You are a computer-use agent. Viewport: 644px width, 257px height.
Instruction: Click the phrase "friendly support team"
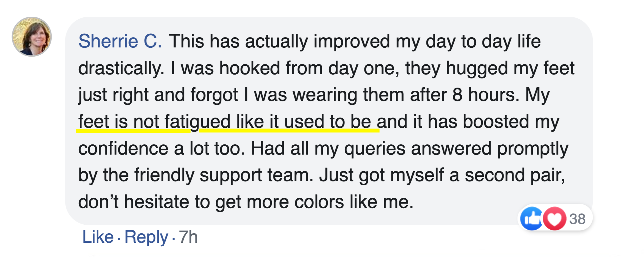coord(224,175)
